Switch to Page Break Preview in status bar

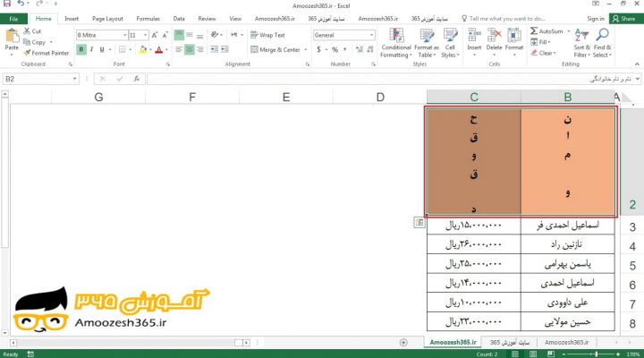pos(551,354)
